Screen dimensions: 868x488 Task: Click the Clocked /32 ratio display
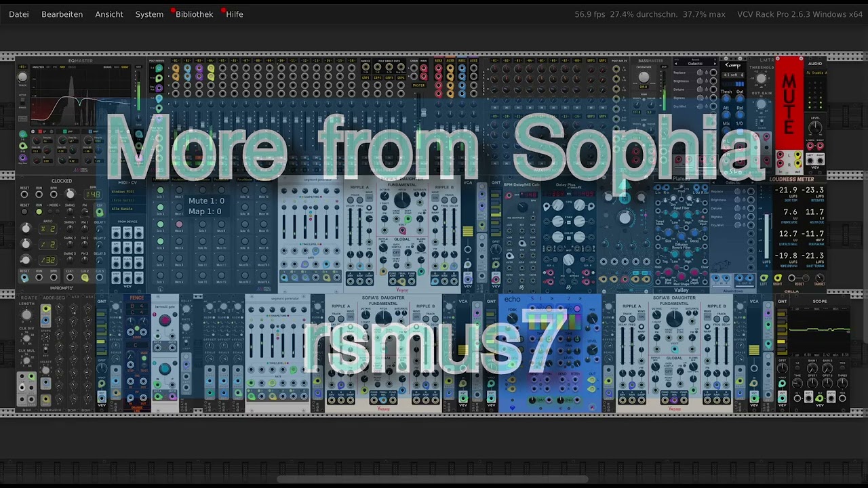coord(48,260)
